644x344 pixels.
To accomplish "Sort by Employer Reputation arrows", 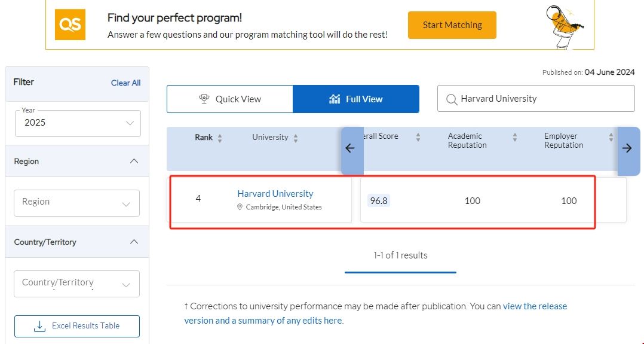I will (611, 138).
